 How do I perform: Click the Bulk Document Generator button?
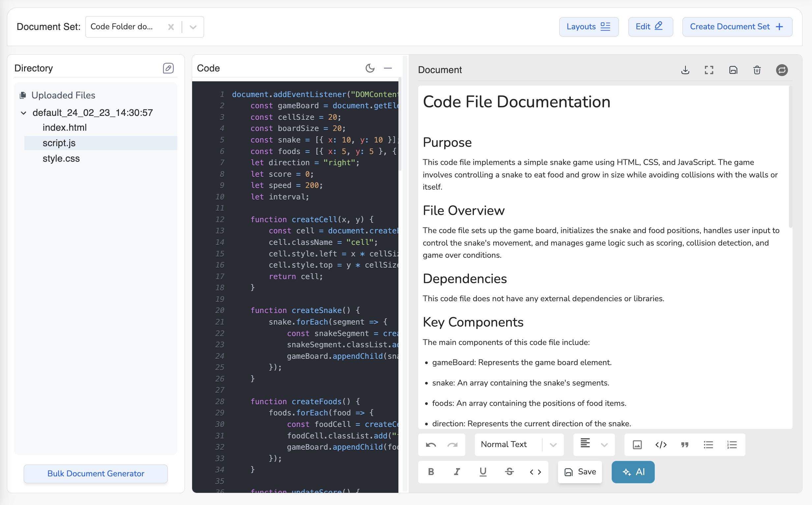pos(96,474)
